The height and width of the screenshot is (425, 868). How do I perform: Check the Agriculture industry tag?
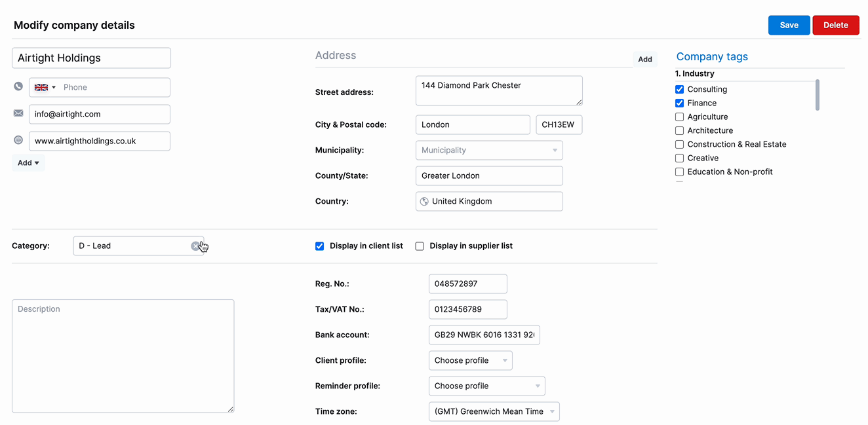[679, 117]
